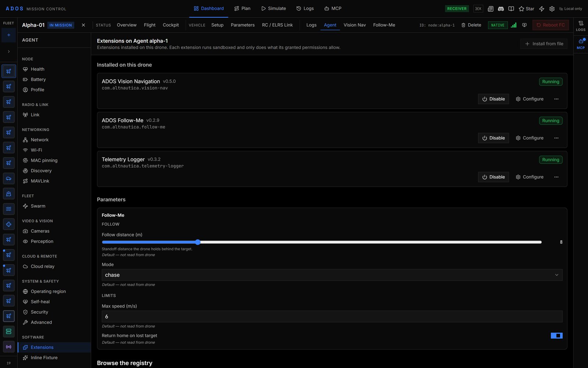Screen dimensions: 588x368
Task: Select the server node icon in fleet rail
Action: tap(9, 331)
